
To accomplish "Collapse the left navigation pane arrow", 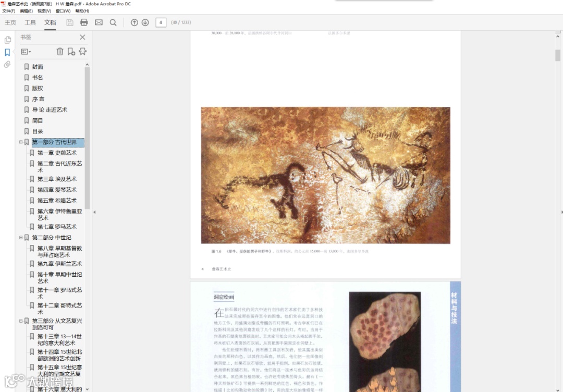I will (94, 212).
